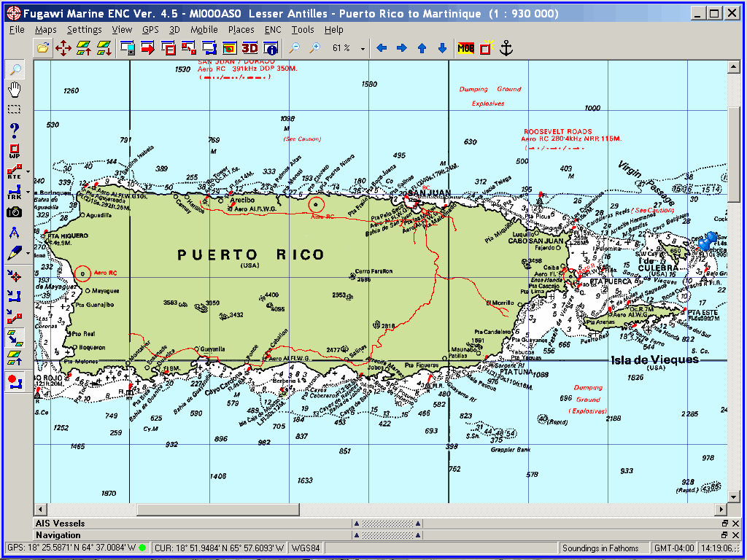Click the AIS Vessels panel restore icon
This screenshot has height=560, width=747.
coord(724,523)
